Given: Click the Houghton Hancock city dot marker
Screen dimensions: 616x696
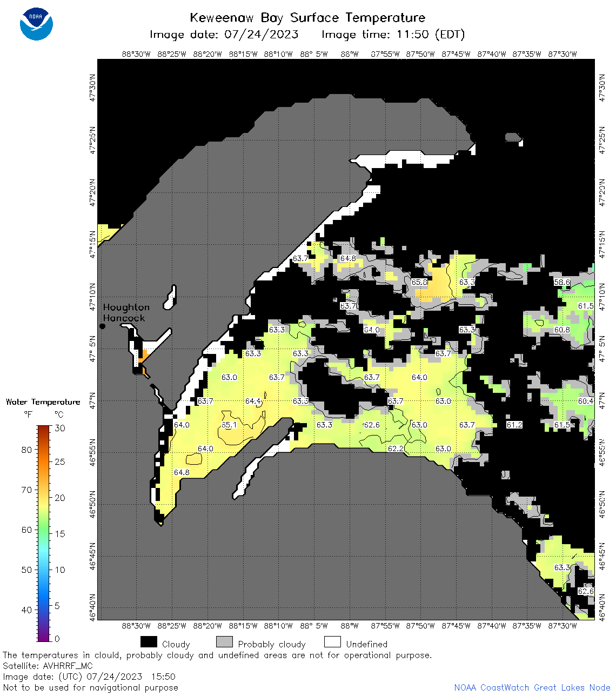Looking at the screenshot, I should pyautogui.click(x=102, y=326).
